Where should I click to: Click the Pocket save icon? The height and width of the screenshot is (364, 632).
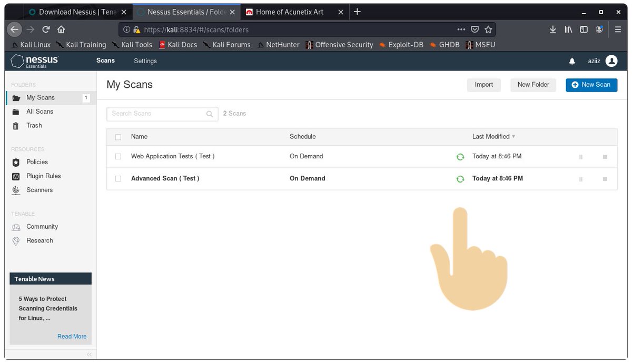click(475, 30)
